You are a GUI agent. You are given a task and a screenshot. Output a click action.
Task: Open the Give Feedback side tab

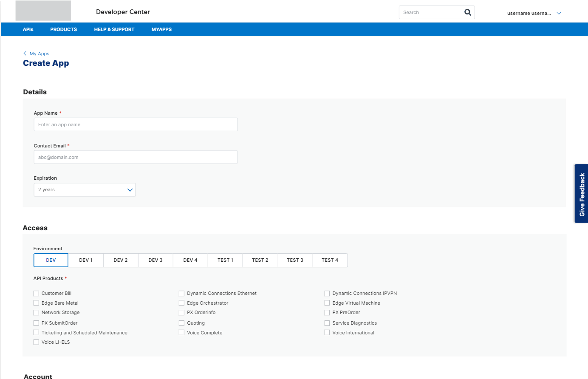click(582, 194)
